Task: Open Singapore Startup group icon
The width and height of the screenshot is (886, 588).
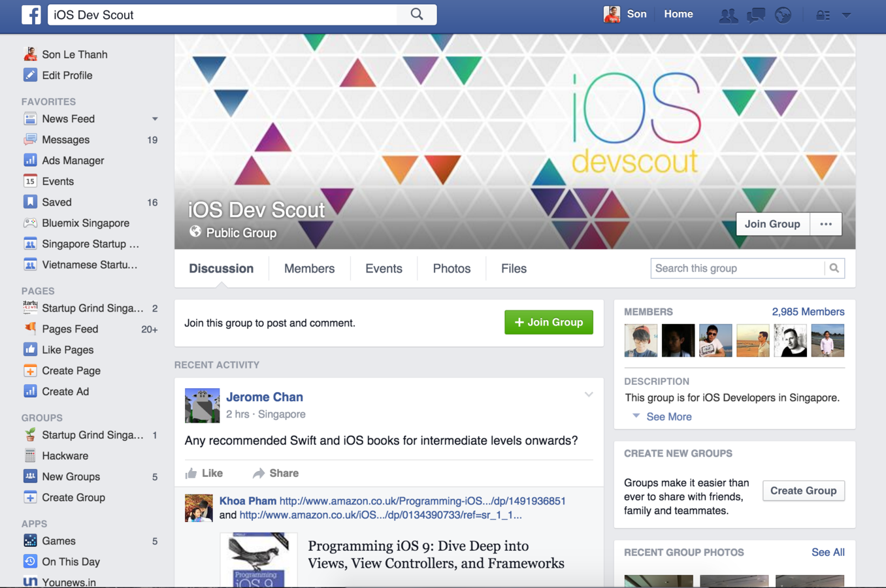Action: click(30, 244)
